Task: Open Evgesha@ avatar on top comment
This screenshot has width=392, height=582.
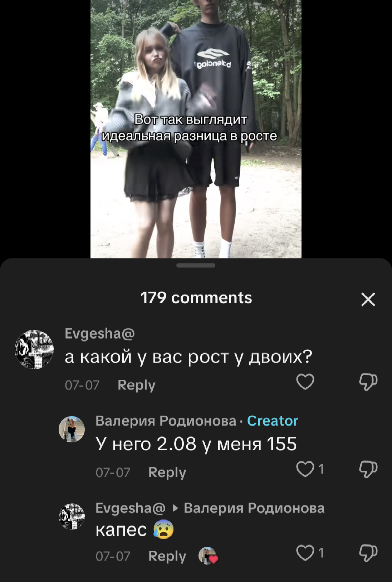Action: pos(34,349)
